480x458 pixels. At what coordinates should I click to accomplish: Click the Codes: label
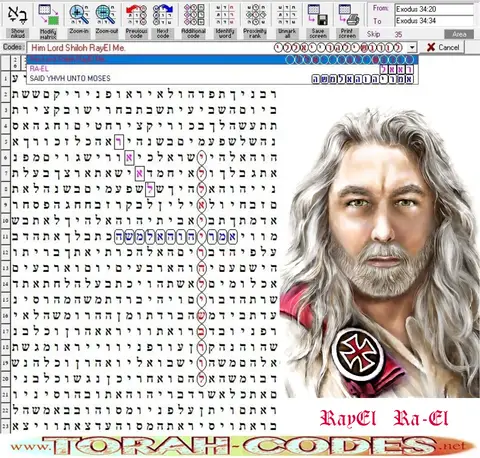tap(13, 47)
